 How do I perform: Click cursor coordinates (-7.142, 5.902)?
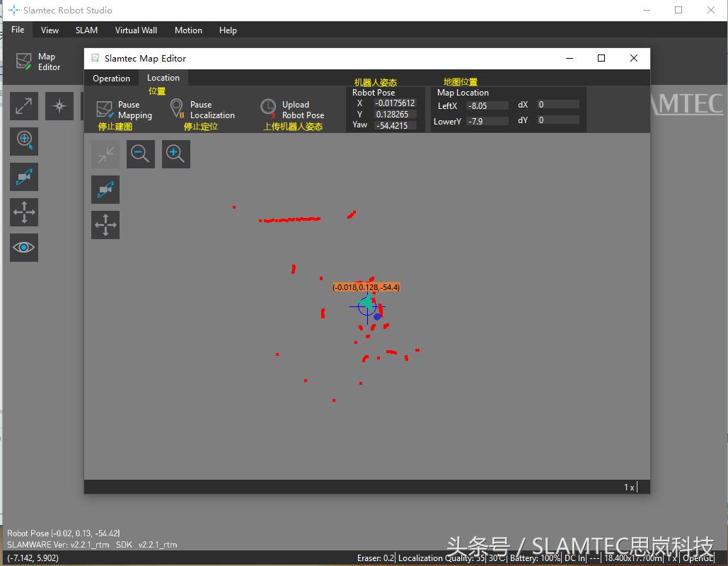pos(33,558)
